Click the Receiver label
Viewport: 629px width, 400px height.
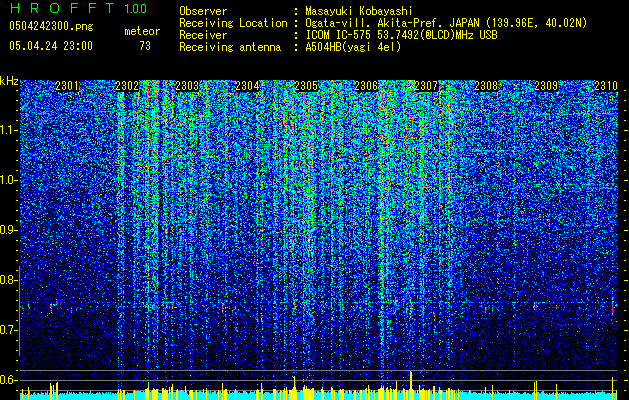(x=203, y=35)
